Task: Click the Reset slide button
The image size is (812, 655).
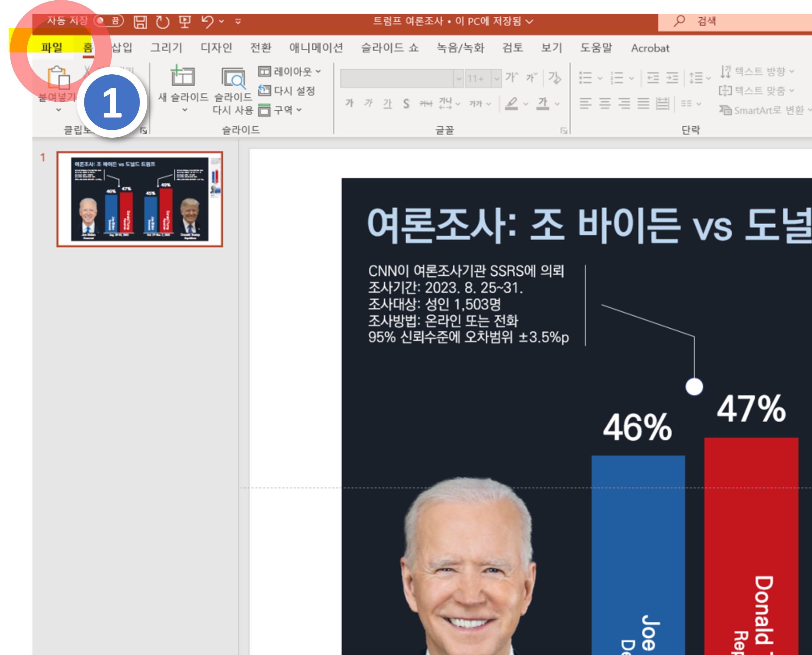Action: [287, 90]
